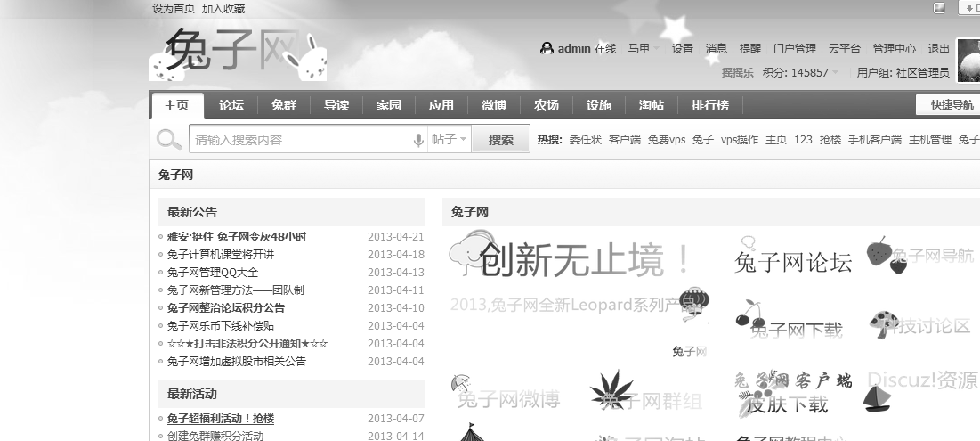Open the 排行榜 navigation tab
The height and width of the screenshot is (441, 980).
pos(710,105)
